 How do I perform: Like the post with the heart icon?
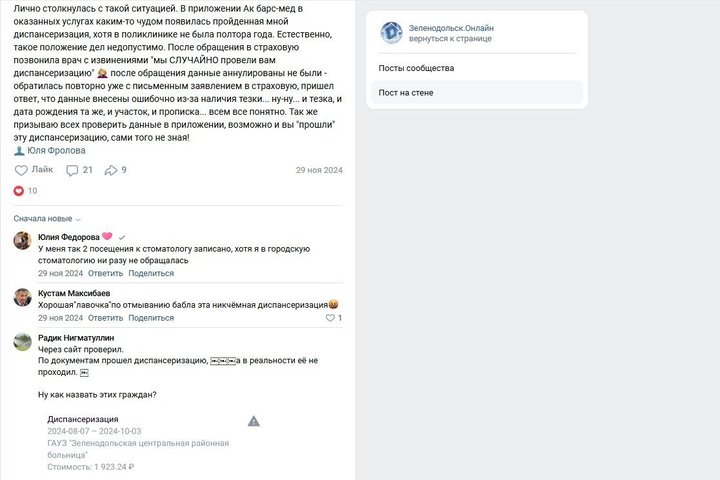coord(20,170)
